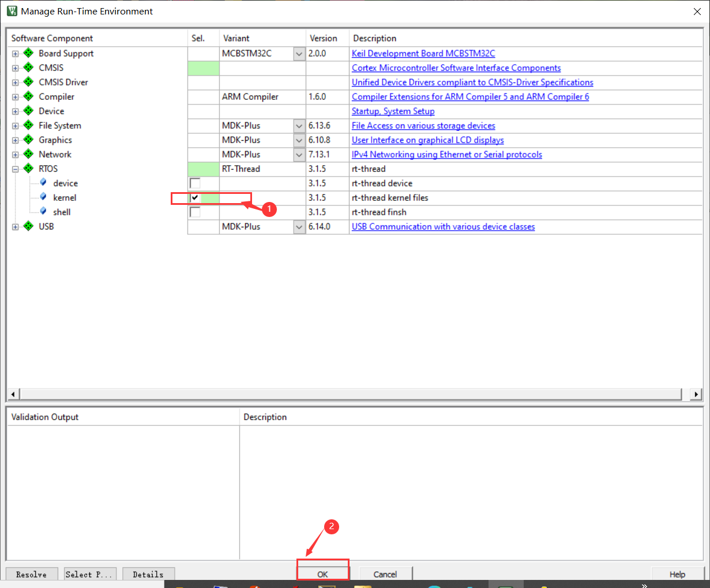The image size is (710, 588).
Task: Expand the Graphics tree node
Action: [x=16, y=140]
